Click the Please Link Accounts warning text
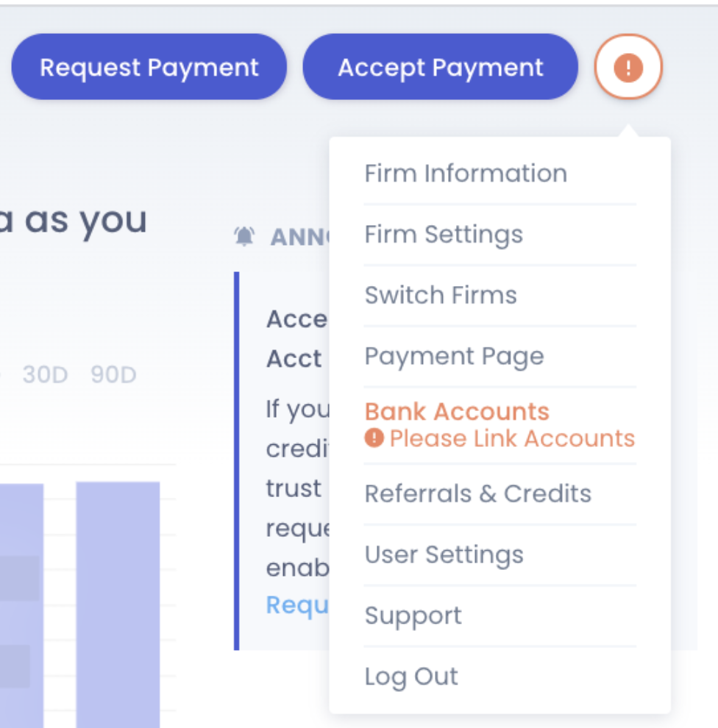718x728 pixels. click(x=512, y=438)
